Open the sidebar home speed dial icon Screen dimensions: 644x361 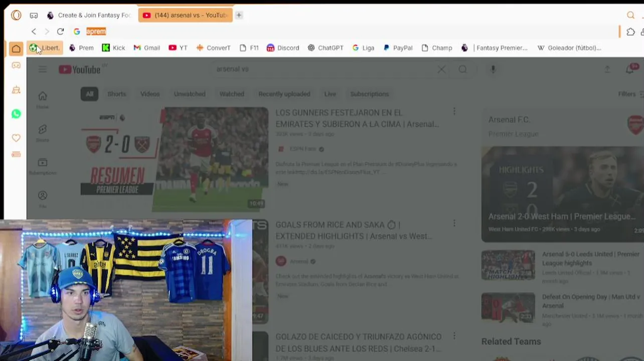pyautogui.click(x=16, y=49)
